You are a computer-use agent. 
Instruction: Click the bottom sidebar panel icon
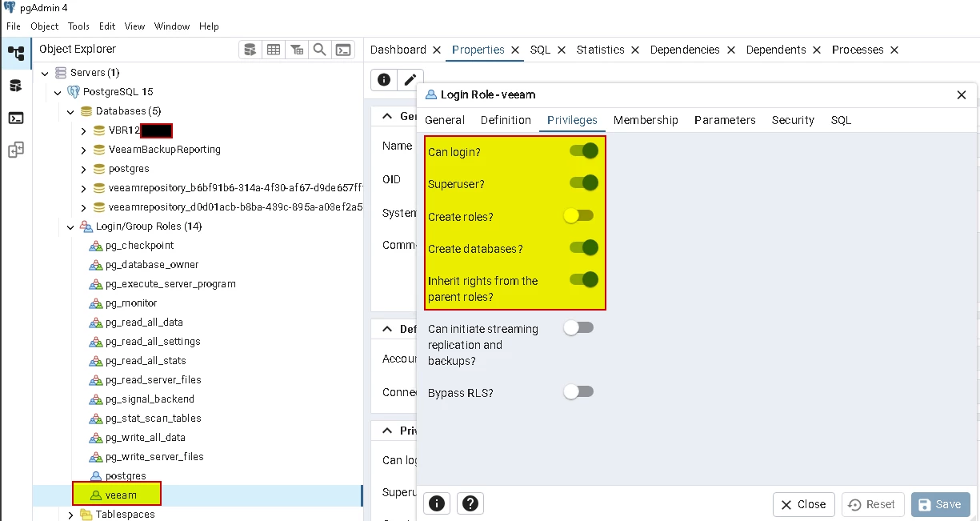[16, 150]
